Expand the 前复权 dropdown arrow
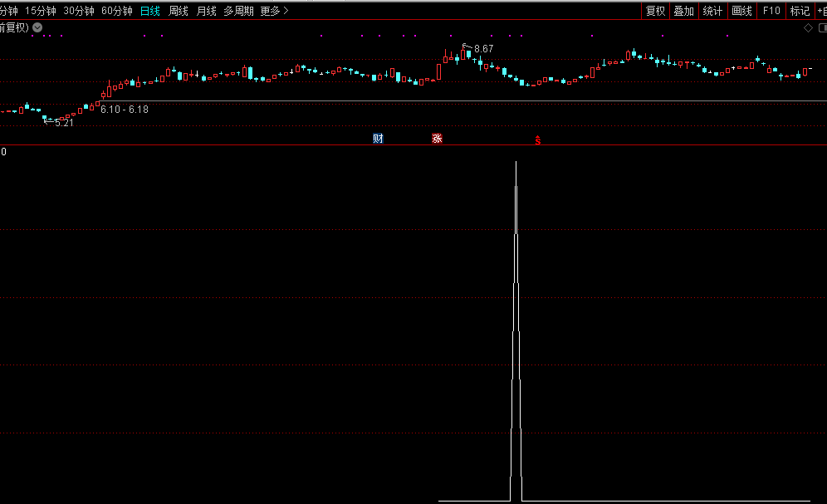Screen dimensions: 827x504 point(37,27)
